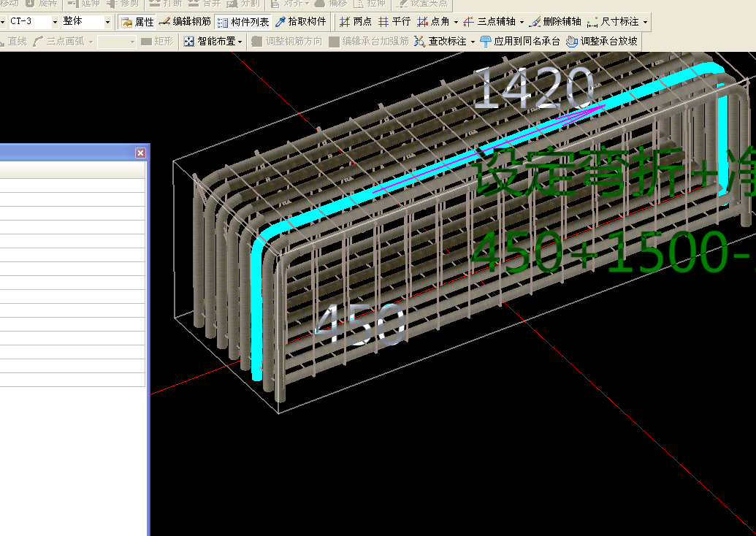Select the 直线 line draw tool

coord(12,42)
